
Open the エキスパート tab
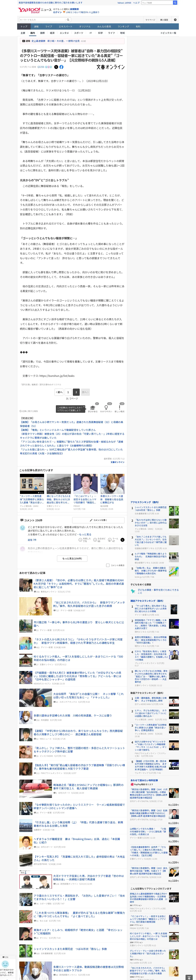[65, 27]
